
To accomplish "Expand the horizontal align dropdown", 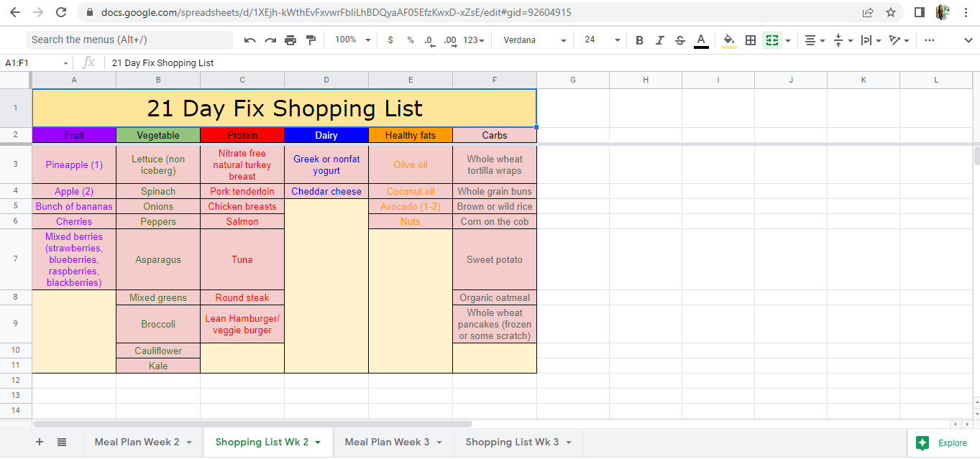I will tap(815, 40).
